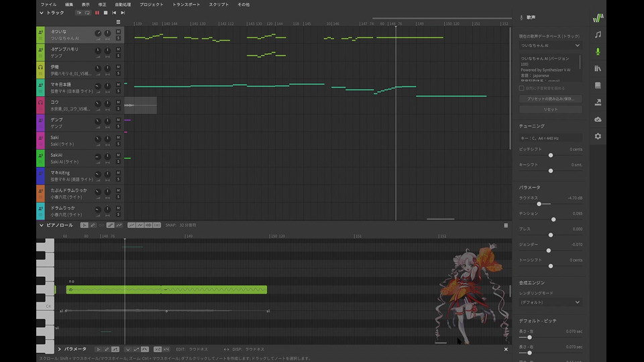Screen dimensions: 644x362
Task: Click the x4 zoom button in parameters
Action: (x=166, y=349)
